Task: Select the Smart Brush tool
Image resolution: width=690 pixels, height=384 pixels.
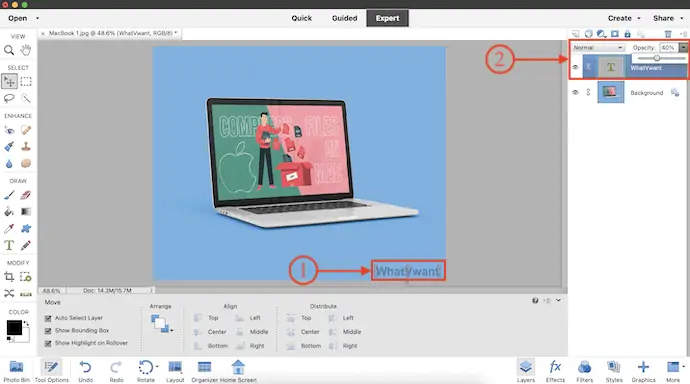Action: [x=9, y=146]
